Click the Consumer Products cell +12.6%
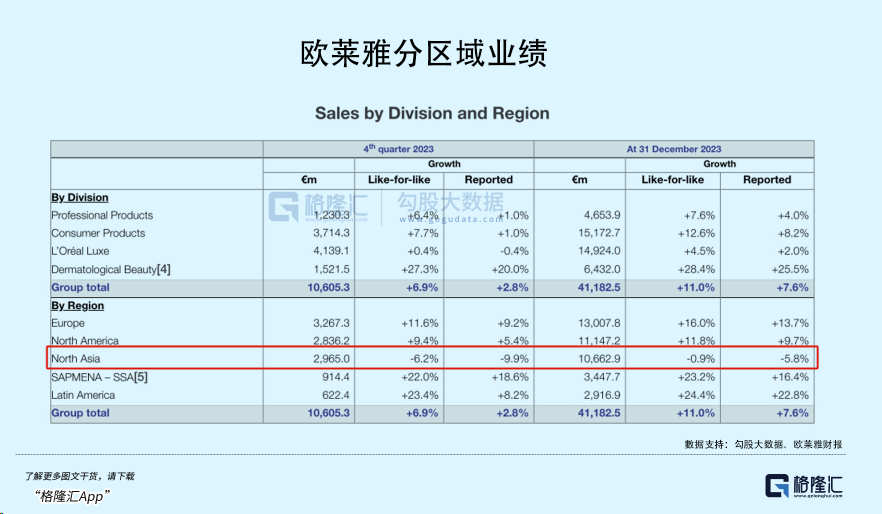 [696, 233]
